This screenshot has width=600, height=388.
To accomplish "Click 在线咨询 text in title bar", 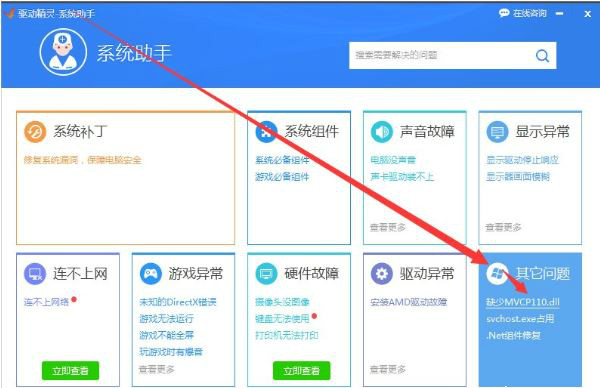I will coord(530,13).
